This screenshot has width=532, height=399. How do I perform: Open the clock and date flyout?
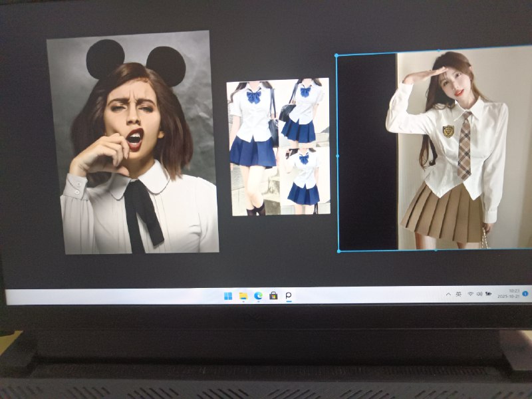coord(513,293)
